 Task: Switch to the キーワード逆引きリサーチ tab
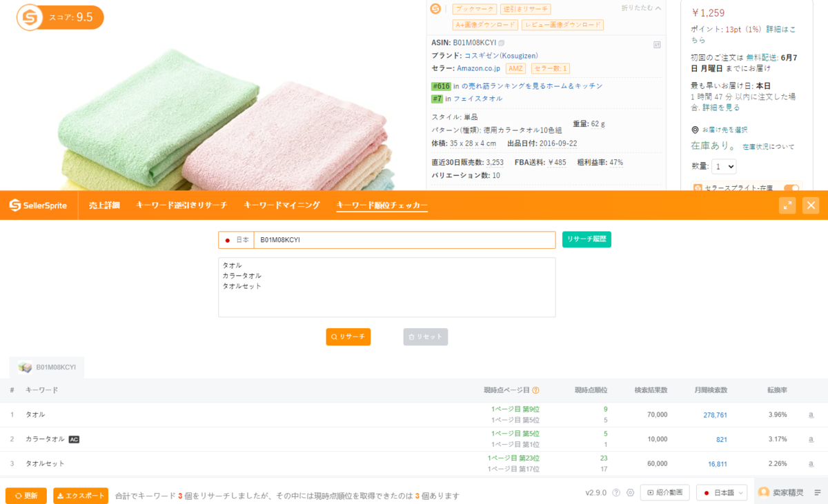[x=181, y=205]
